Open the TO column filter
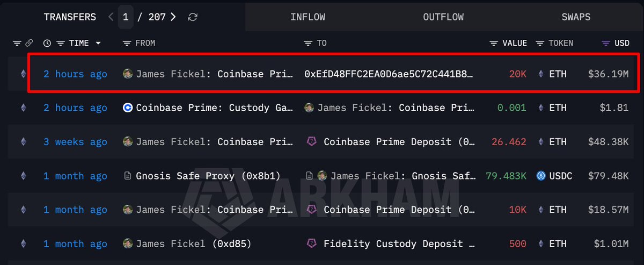The image size is (644, 265). point(308,43)
